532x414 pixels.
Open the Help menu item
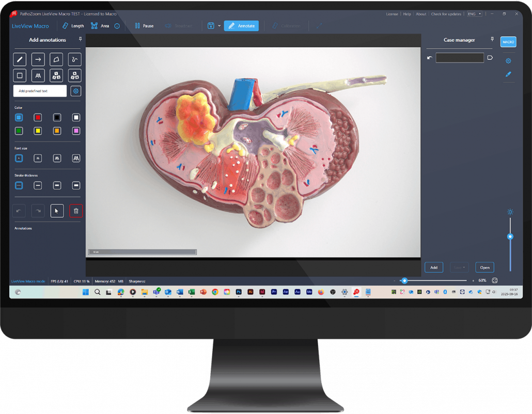point(407,14)
